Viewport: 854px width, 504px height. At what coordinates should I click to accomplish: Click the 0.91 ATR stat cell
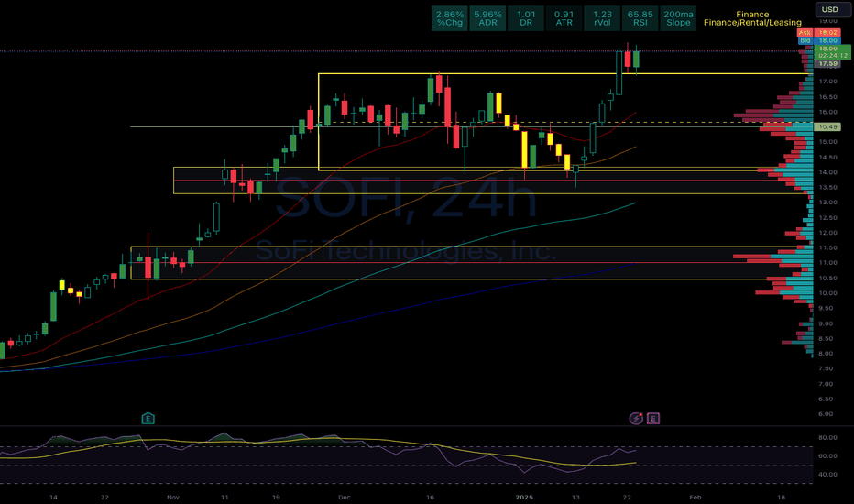(x=564, y=18)
